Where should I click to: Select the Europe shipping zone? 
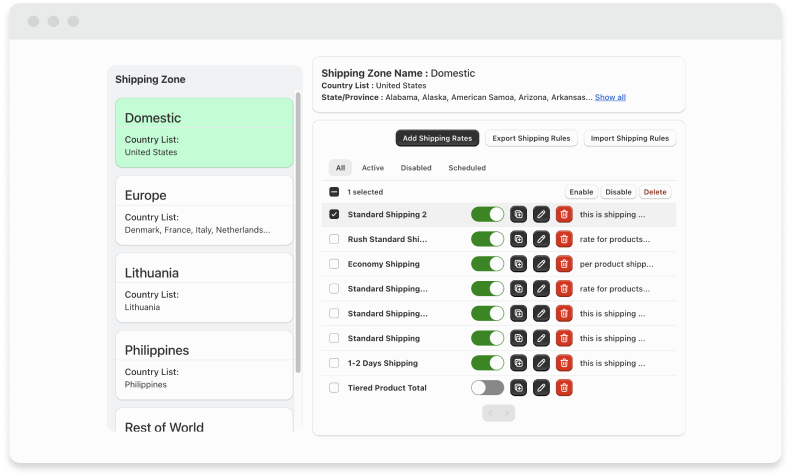204,211
